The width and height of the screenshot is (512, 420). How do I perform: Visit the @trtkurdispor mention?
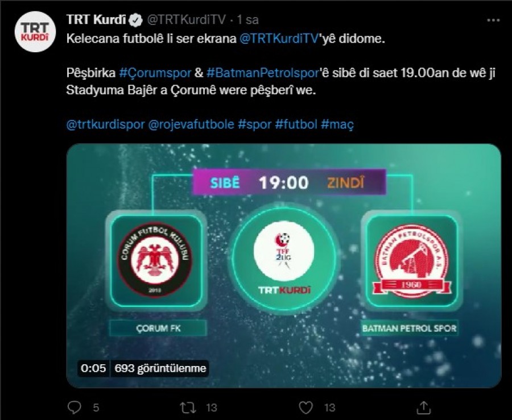coord(105,124)
